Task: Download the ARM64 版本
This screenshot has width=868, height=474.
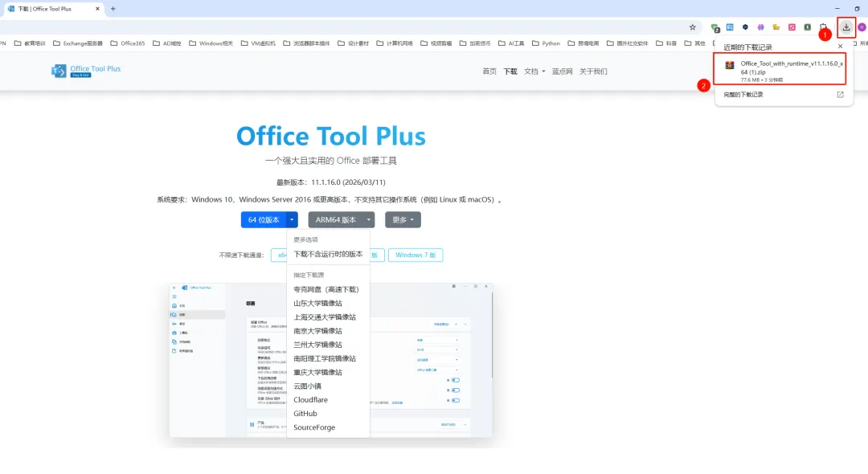Action: [x=335, y=219]
